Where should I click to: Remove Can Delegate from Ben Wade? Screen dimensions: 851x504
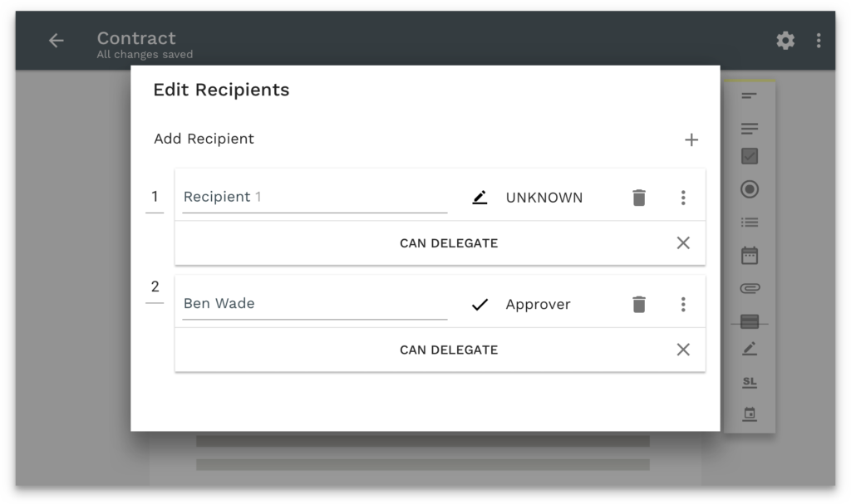[x=683, y=350]
